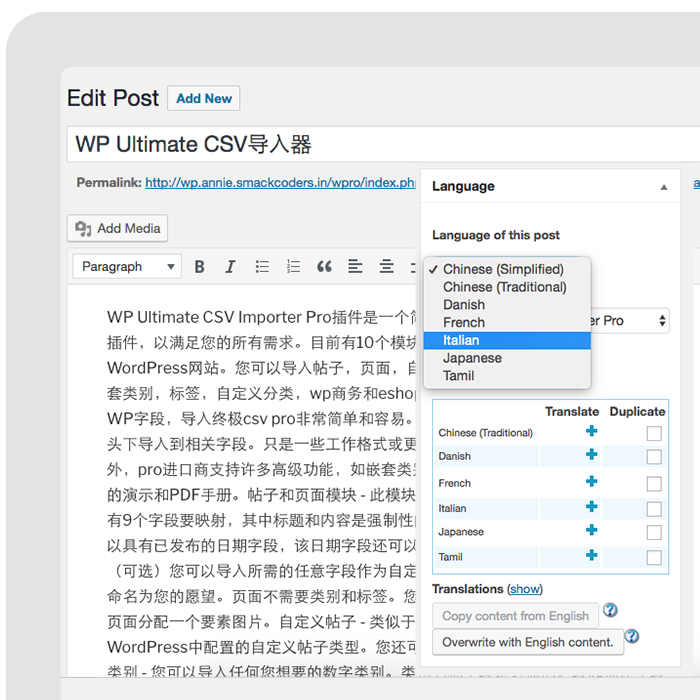
Task: Open the Paragraph format dropdown
Action: [127, 267]
